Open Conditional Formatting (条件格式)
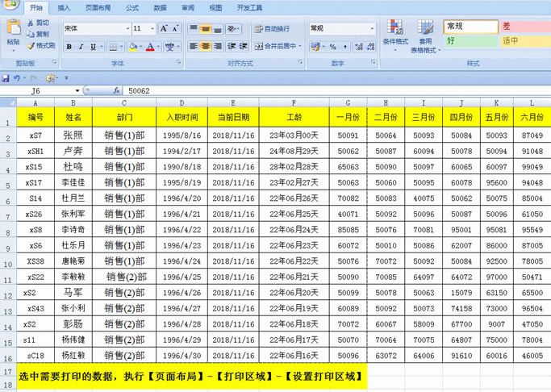 [395, 35]
